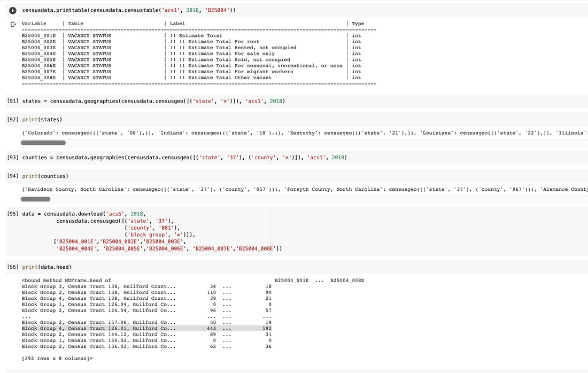The width and height of the screenshot is (588, 373).
Task: Click the 'Type' column header
Action: [x=358, y=24]
